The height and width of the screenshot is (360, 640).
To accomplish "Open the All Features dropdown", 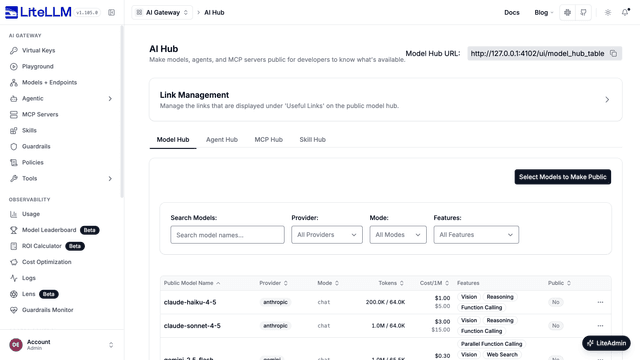I will click(x=476, y=235).
